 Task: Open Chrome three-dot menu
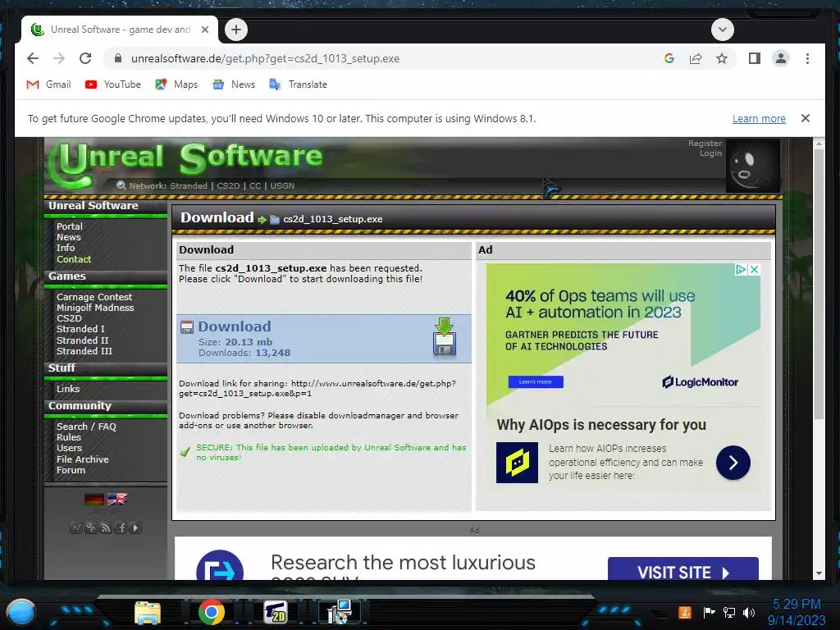tap(807, 58)
